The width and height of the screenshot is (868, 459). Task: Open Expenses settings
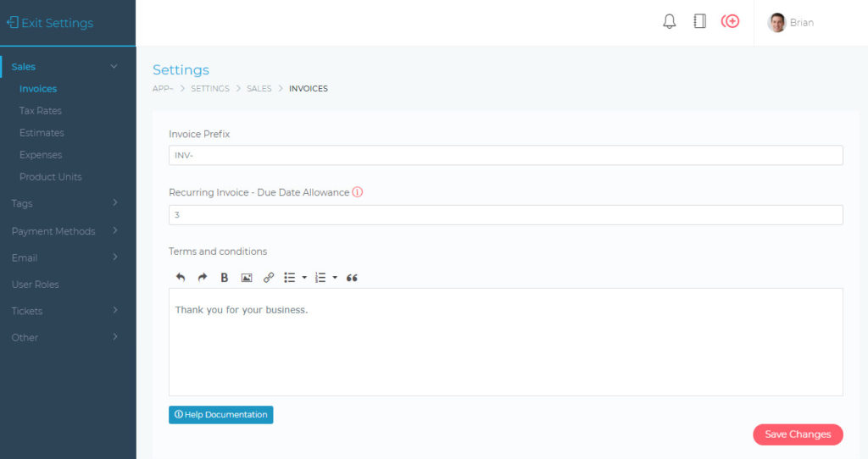41,155
